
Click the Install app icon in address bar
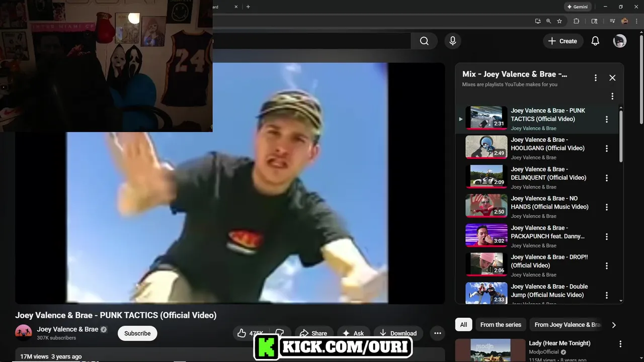pyautogui.click(x=538, y=21)
